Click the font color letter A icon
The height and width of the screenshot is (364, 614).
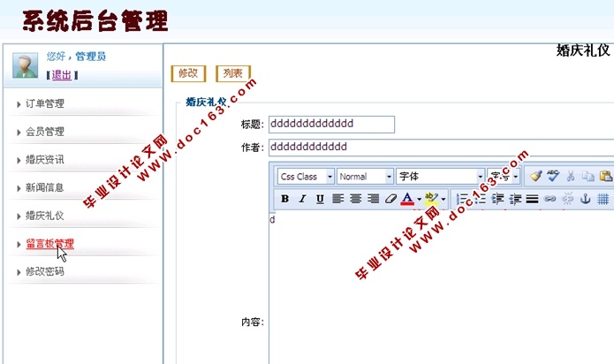[x=407, y=199]
